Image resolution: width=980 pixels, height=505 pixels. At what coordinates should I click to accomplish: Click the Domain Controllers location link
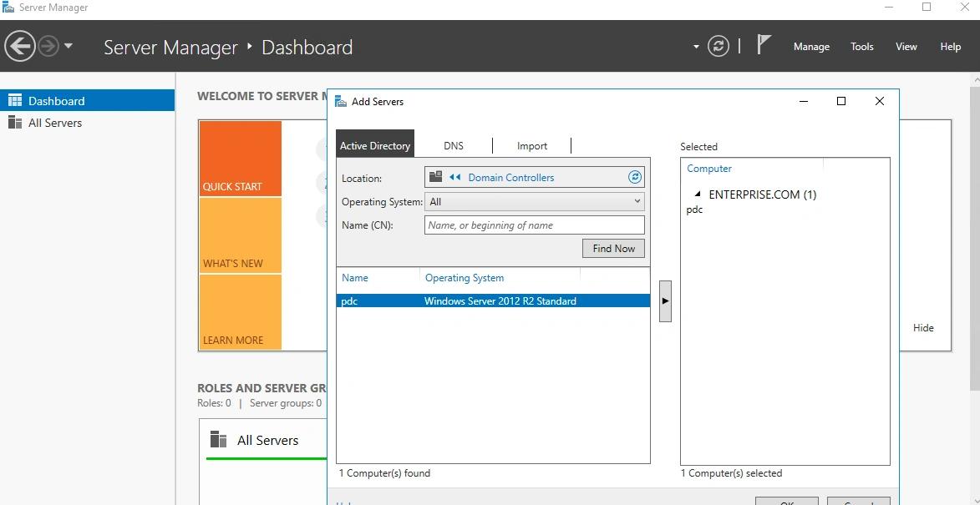click(x=511, y=177)
